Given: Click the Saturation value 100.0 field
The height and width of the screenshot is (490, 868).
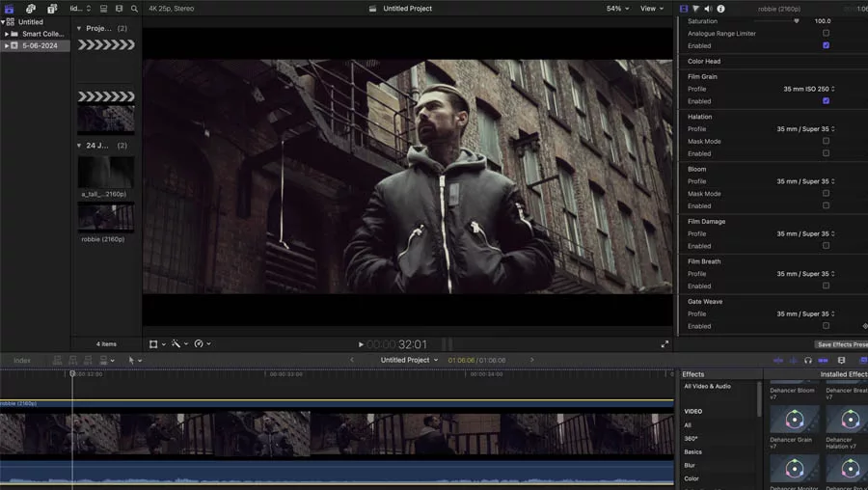Looking at the screenshot, I should 822,21.
